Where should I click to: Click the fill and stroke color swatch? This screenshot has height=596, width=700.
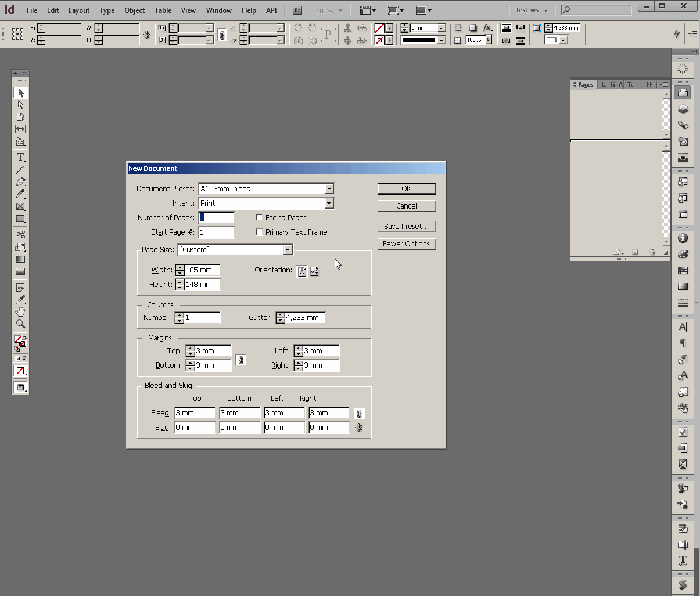pos(19,341)
